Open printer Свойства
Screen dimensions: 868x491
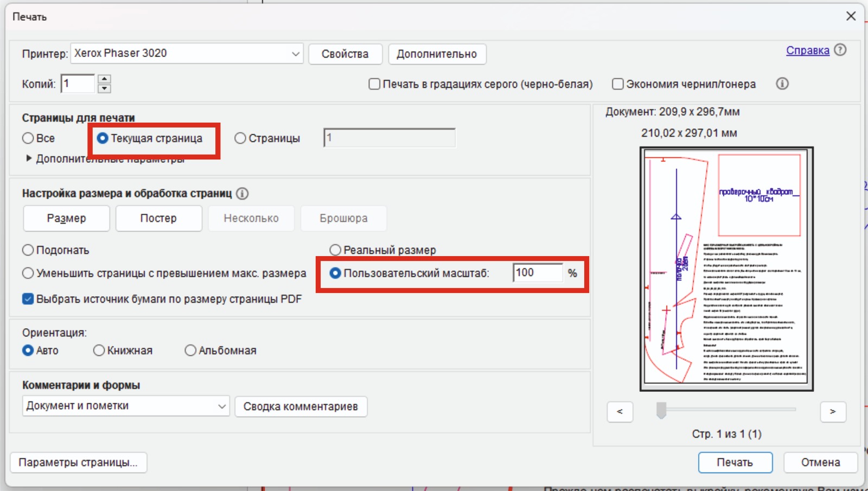click(x=345, y=54)
